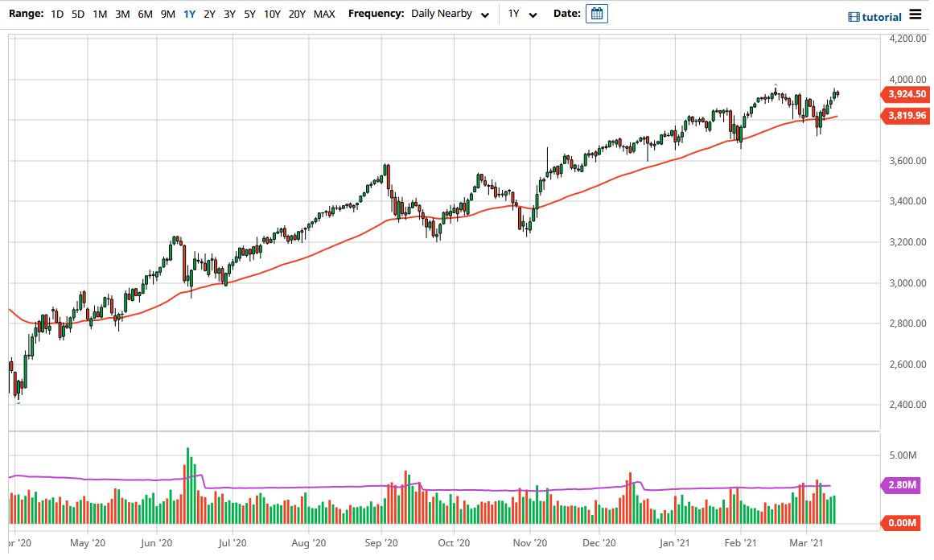The width and height of the screenshot is (934, 560).
Task: Select the 6M range
Action: click(x=143, y=14)
